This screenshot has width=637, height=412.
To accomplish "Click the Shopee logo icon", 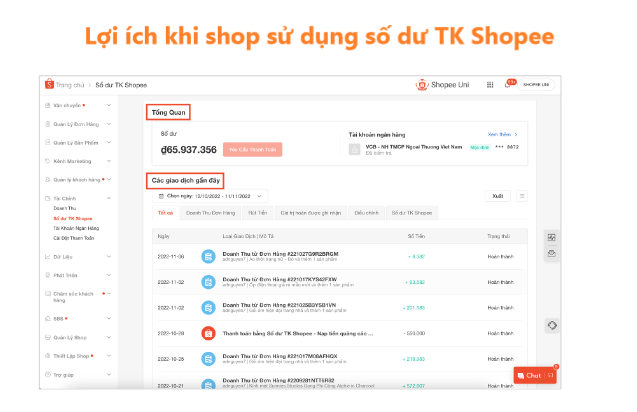I will click(49, 84).
